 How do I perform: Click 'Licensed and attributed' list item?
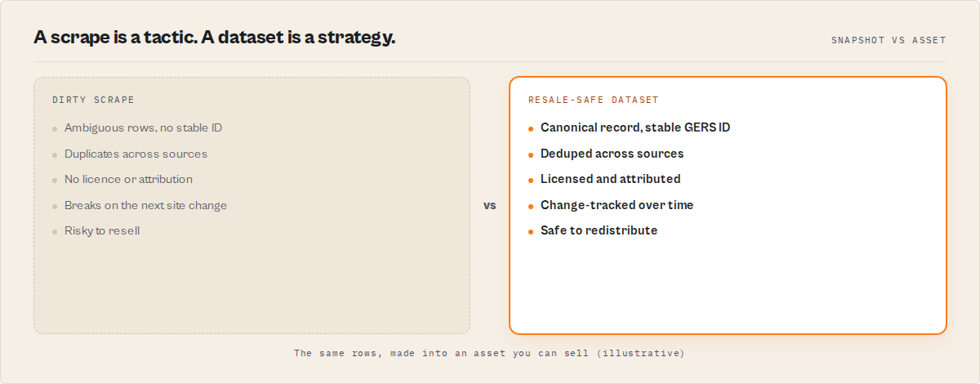coord(611,179)
